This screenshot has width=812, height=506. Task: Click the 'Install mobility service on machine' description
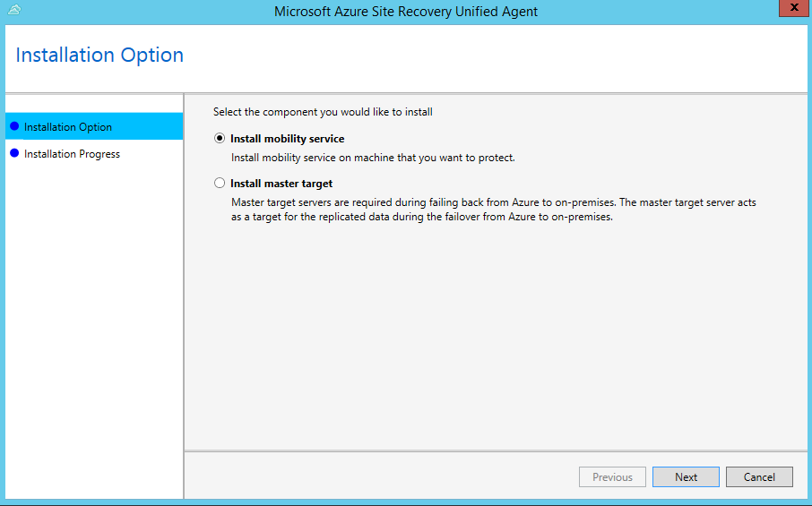[373, 158]
